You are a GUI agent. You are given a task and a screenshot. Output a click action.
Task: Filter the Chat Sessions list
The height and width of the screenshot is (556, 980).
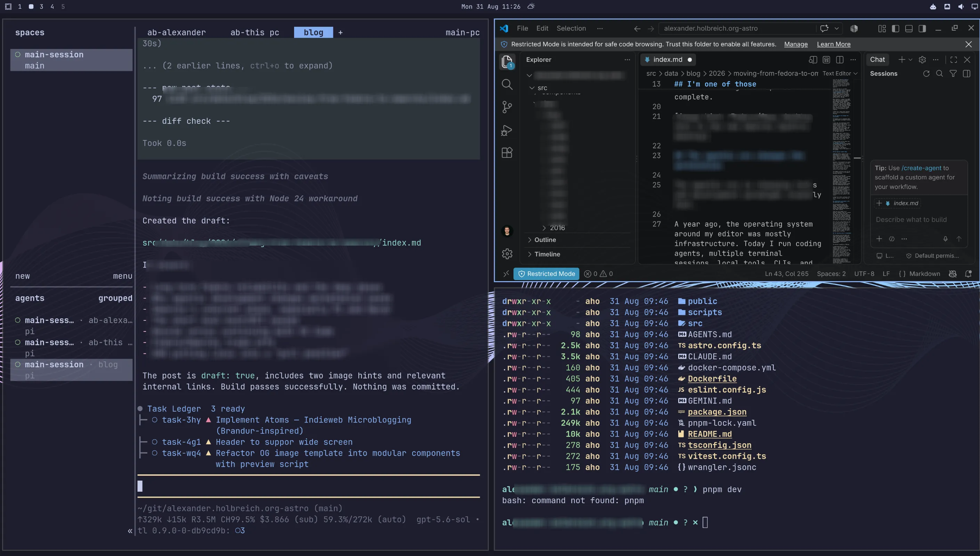pos(953,74)
